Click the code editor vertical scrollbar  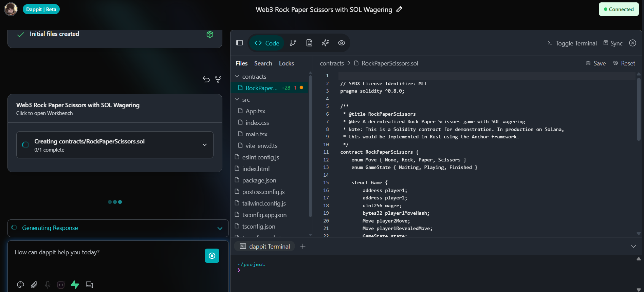(x=638, y=109)
